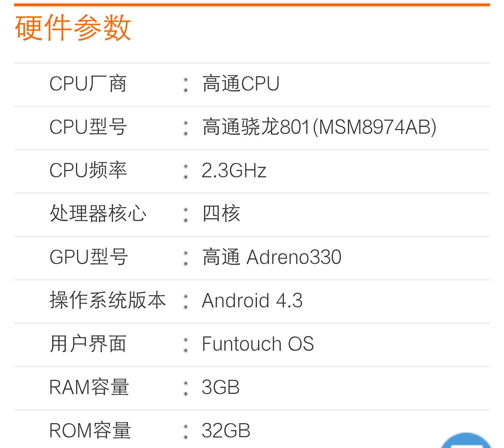Tap the GPU型号 label
This screenshot has height=448, width=504.
point(89,257)
